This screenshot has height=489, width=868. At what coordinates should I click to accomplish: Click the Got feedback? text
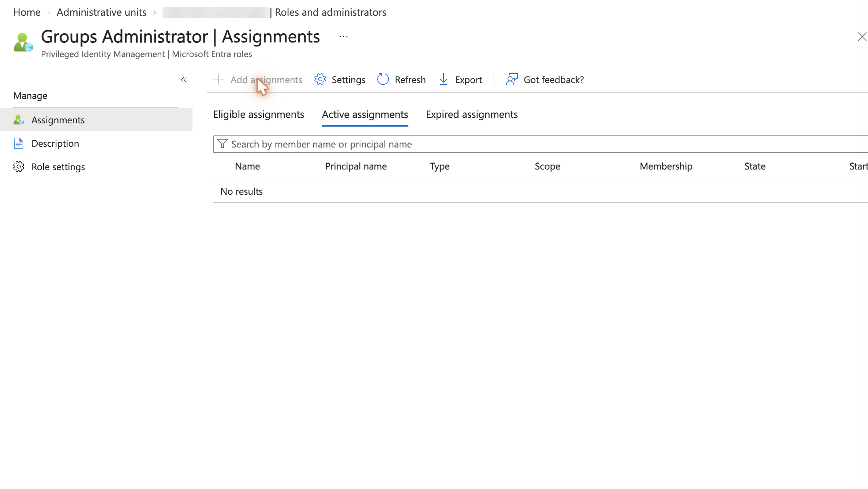pyautogui.click(x=554, y=79)
